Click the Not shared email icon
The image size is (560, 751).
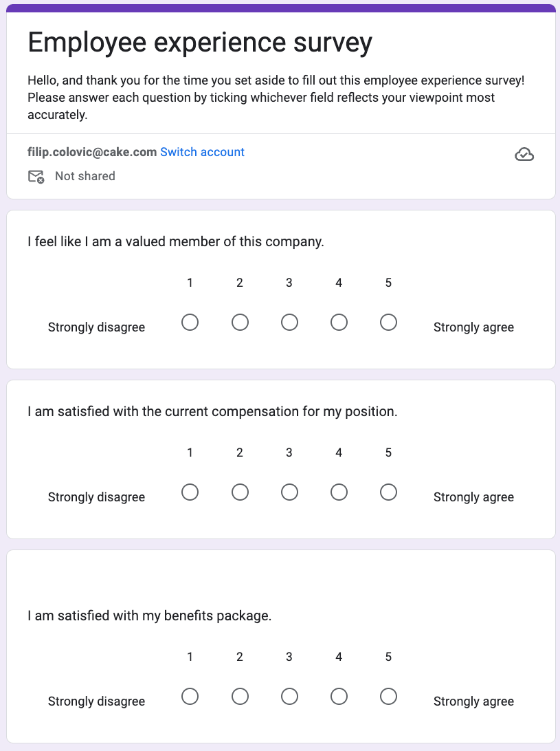36,177
